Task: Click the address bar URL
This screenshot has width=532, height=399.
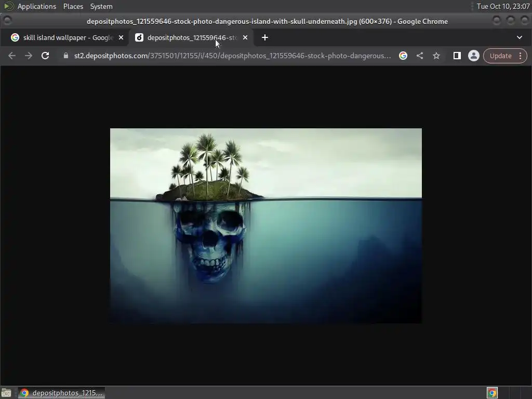Action: [x=232, y=56]
